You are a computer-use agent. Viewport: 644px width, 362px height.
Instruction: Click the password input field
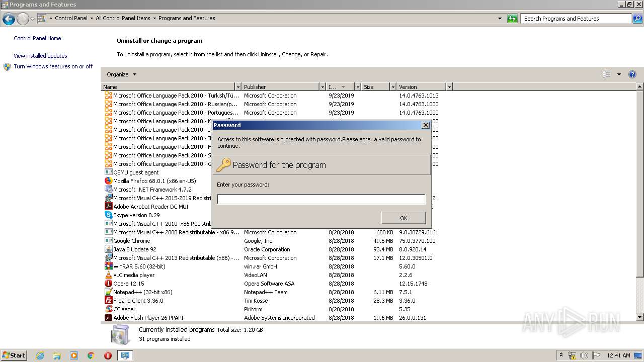[321, 200]
